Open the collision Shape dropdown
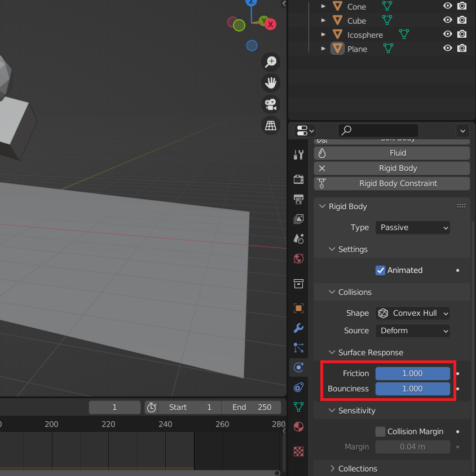The width and height of the screenshot is (476, 476). pyautogui.click(x=413, y=313)
